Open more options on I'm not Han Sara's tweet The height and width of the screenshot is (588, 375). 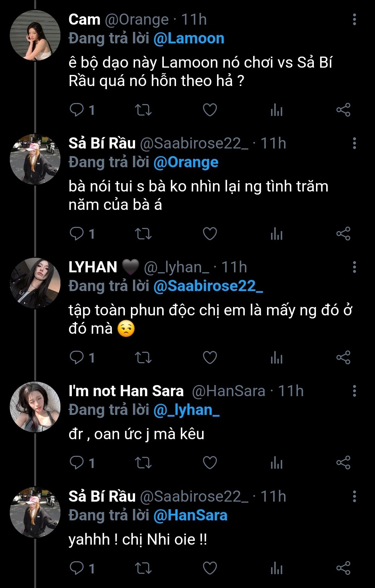[354, 391]
